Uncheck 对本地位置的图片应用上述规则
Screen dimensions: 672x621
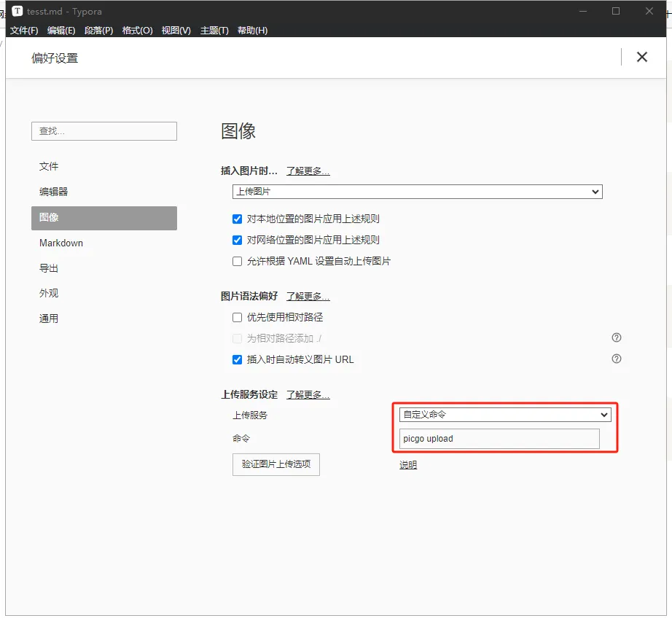[x=237, y=219]
